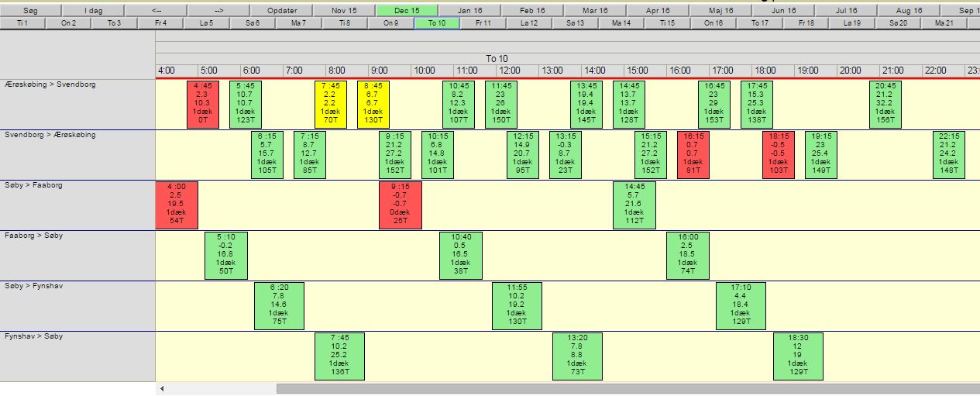Image resolution: width=980 pixels, height=396 pixels.
Task: Select the 18:30 Fynshav > Søby departure
Action: tap(798, 356)
